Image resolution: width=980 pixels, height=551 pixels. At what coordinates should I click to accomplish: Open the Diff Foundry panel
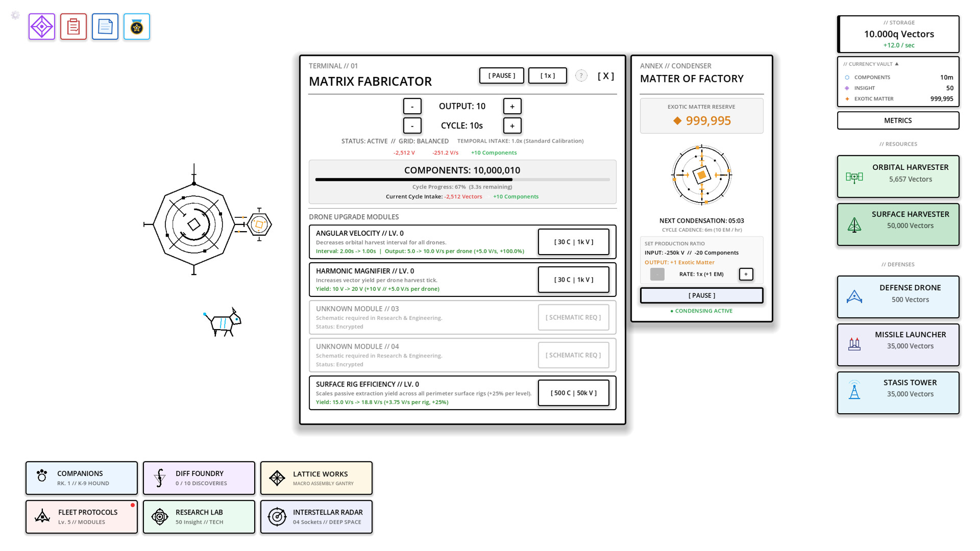199,478
